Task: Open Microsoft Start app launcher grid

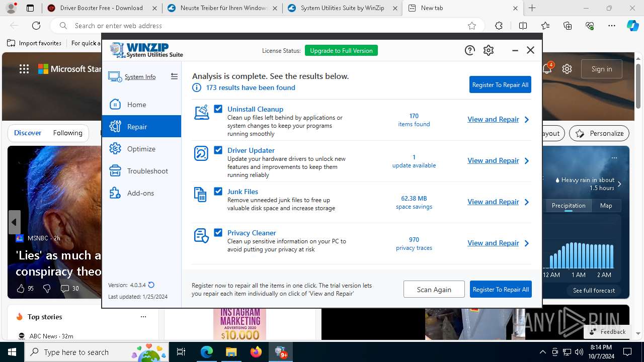Action: (24, 69)
